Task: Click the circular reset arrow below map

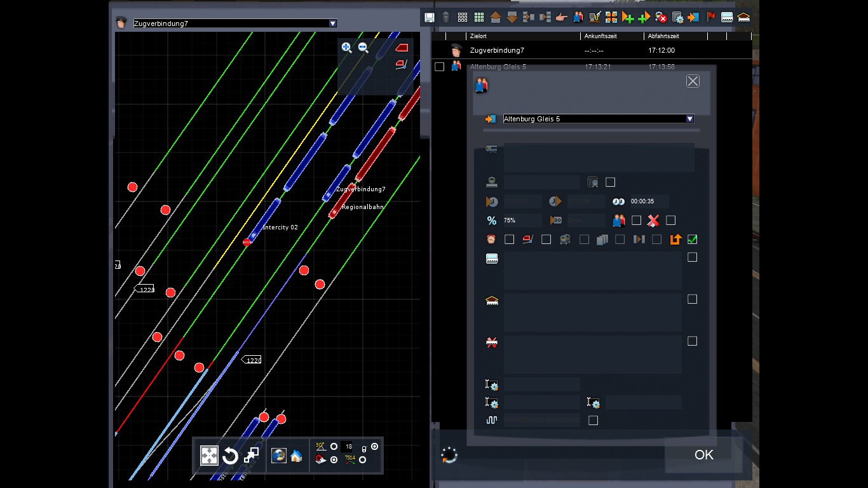Action: click(x=230, y=456)
